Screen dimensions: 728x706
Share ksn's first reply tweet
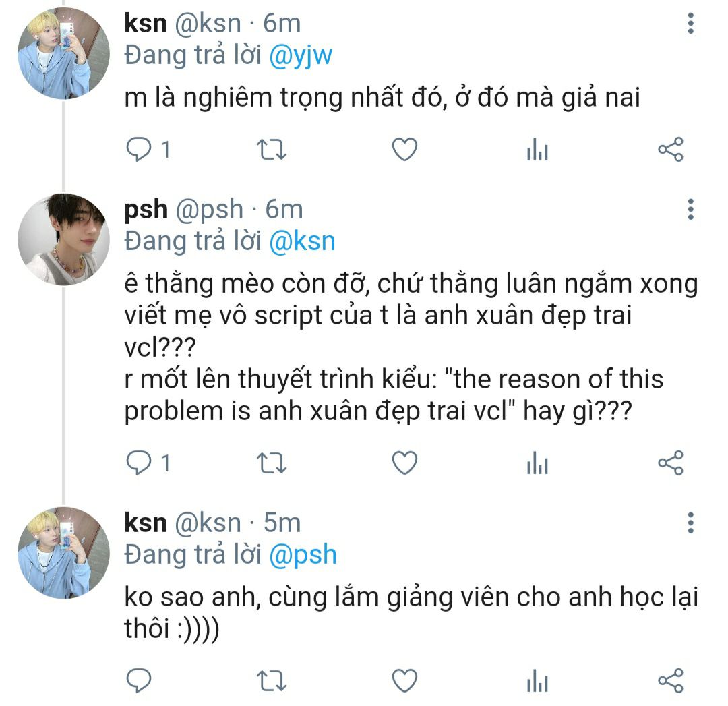(x=670, y=150)
